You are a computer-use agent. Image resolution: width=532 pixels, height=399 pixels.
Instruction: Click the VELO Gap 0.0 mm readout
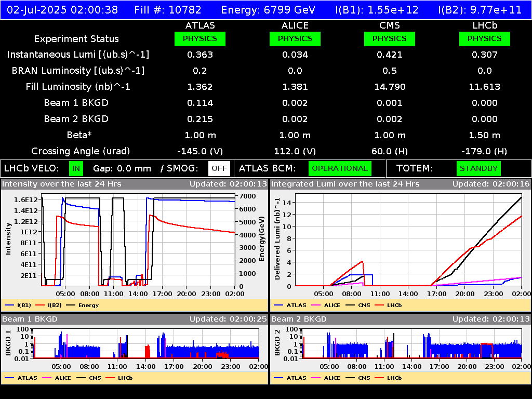(122, 168)
